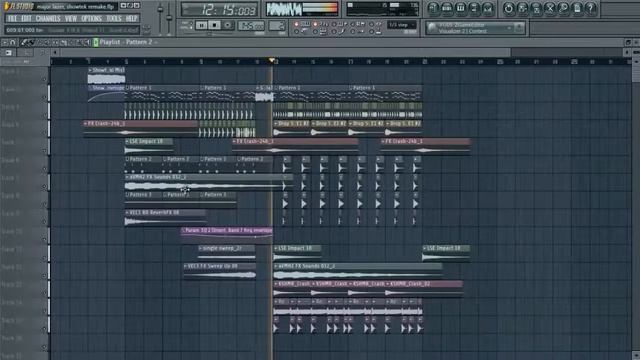The height and width of the screenshot is (360, 640).
Task: Open the EDIT menu
Action: pos(26,19)
